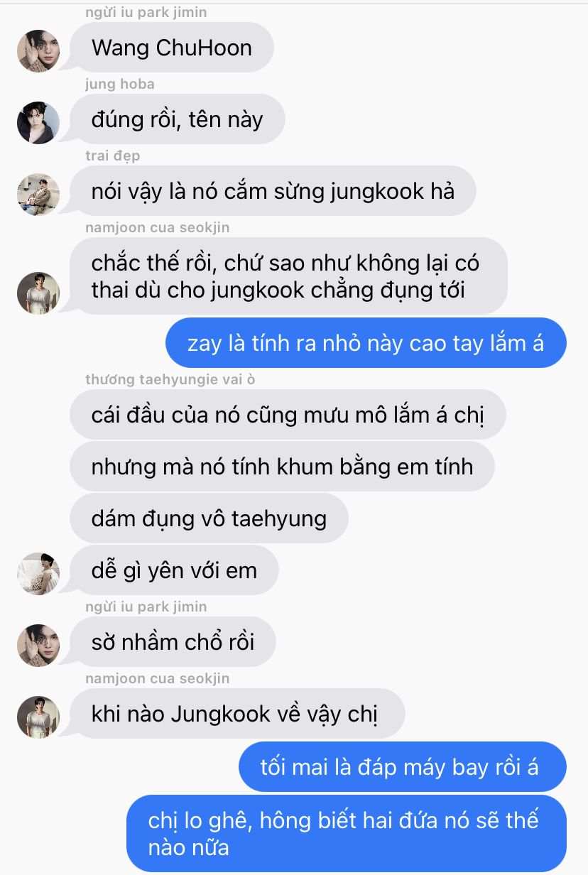Tap "nhưng mà nó tính khum bằng em tính" bubble

282,467
